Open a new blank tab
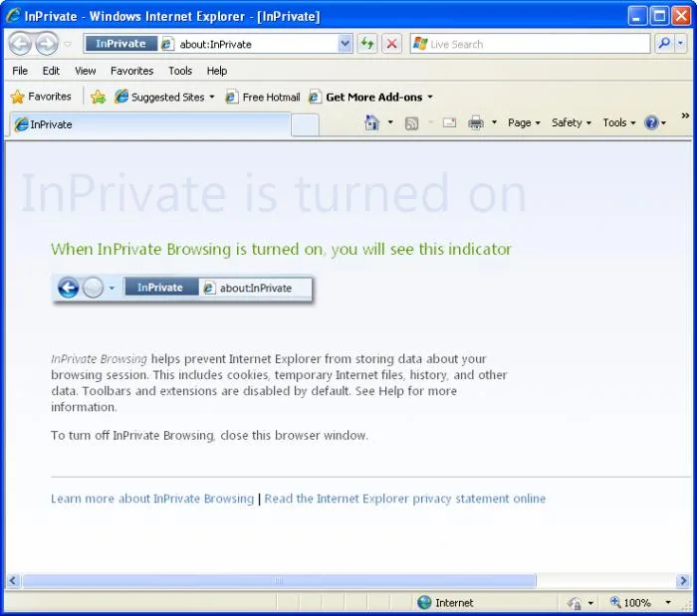This screenshot has width=697, height=616. coord(305,124)
